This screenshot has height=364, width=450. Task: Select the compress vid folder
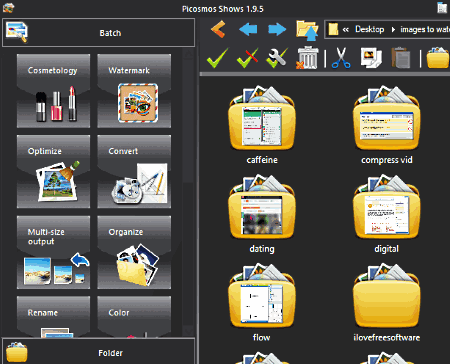tap(387, 125)
